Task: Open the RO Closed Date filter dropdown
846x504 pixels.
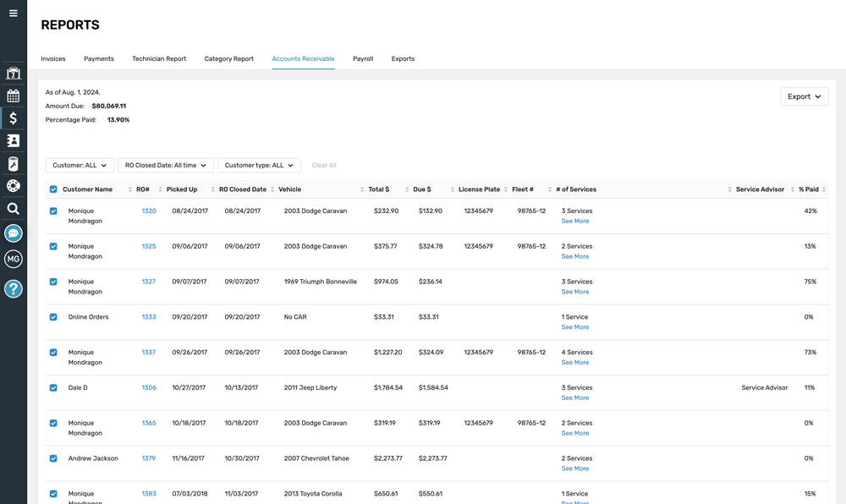Action: coord(166,165)
